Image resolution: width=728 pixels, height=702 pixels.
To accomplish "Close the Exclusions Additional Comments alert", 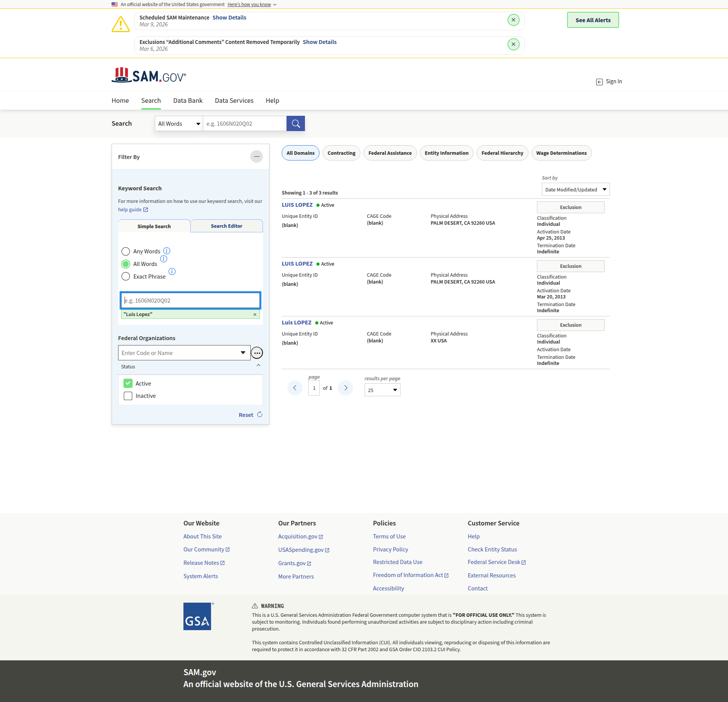I will point(513,44).
